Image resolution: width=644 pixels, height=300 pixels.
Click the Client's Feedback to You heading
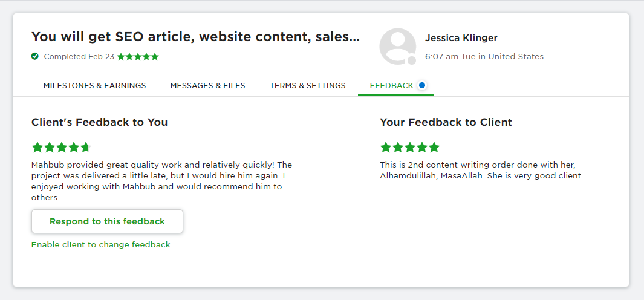pos(99,122)
